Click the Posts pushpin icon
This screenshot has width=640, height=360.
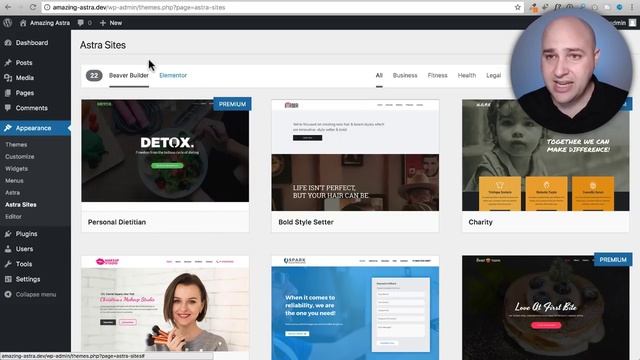coord(8,62)
